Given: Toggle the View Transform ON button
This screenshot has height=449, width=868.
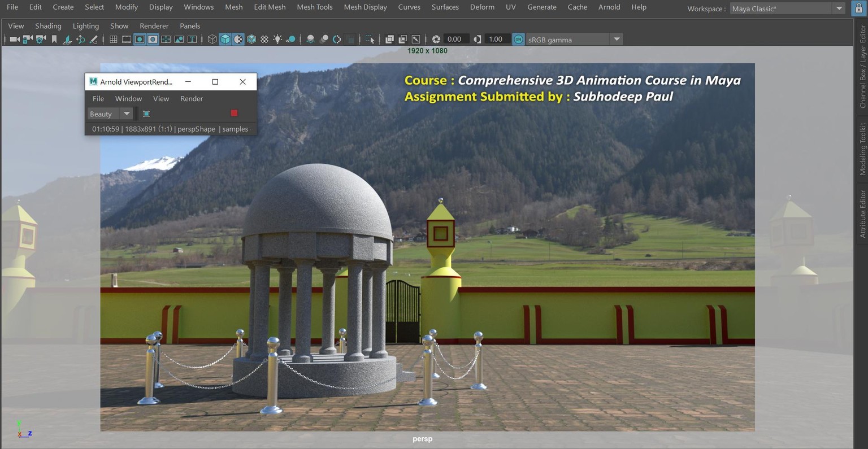Looking at the screenshot, I should pos(518,39).
